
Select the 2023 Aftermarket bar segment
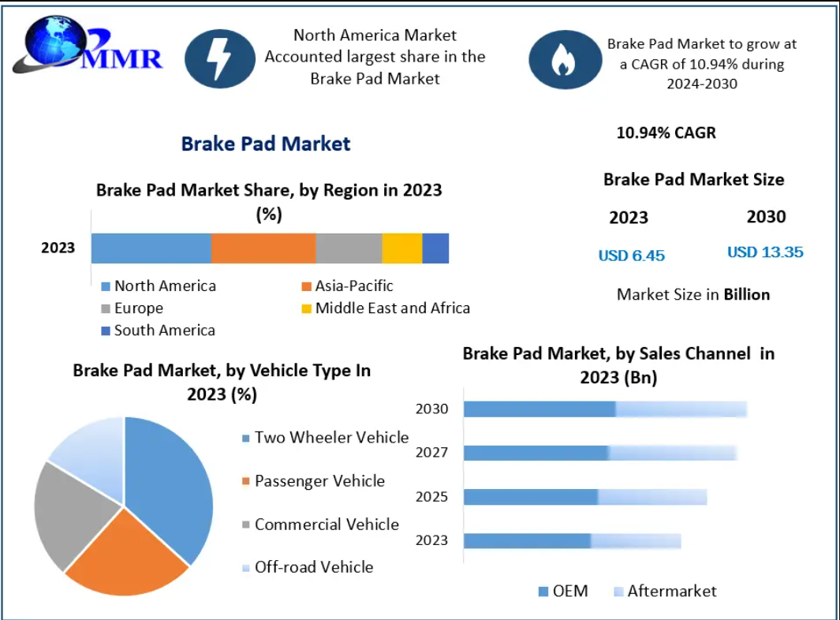click(636, 540)
